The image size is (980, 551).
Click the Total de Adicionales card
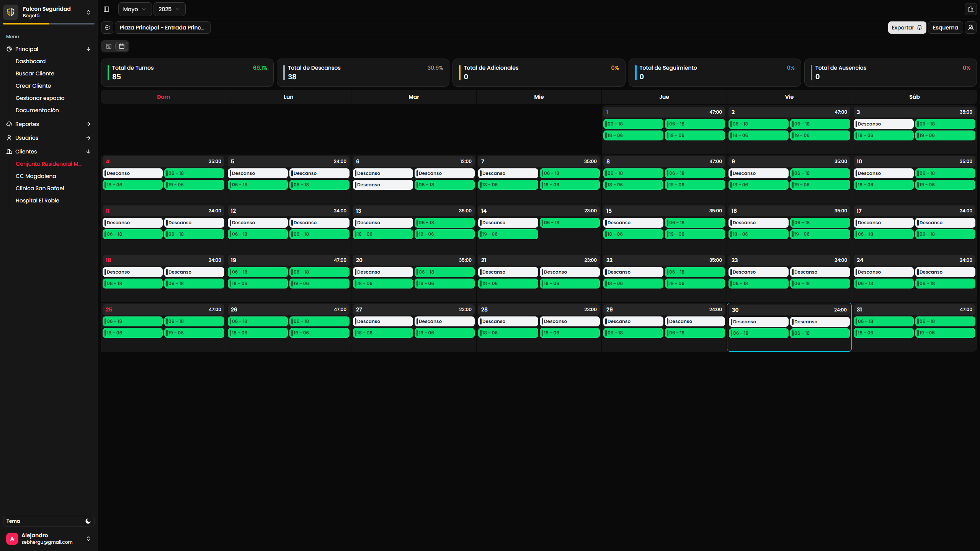click(x=539, y=73)
